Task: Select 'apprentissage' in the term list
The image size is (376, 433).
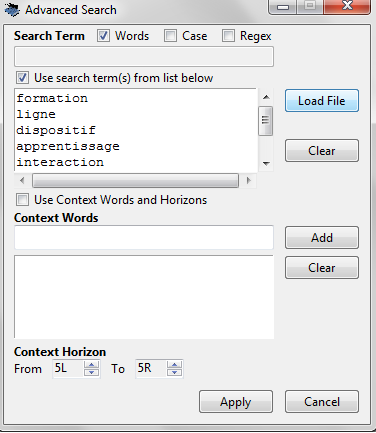Action: 68,146
